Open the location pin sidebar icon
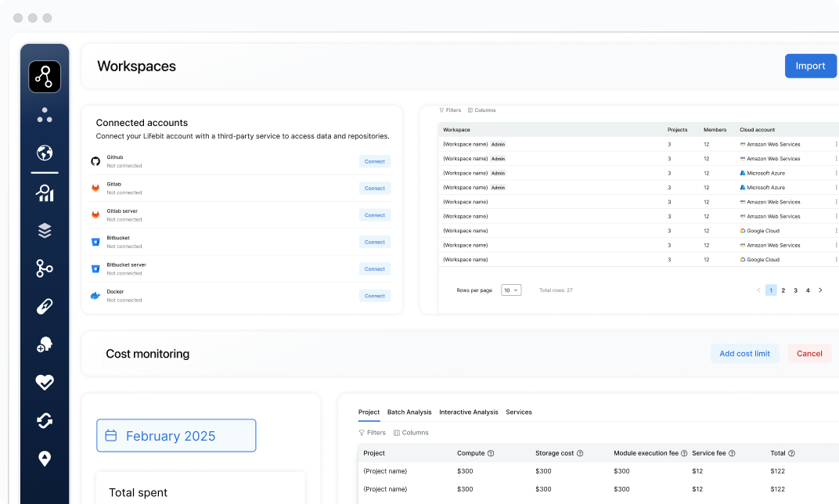The image size is (839, 504). tap(45, 459)
